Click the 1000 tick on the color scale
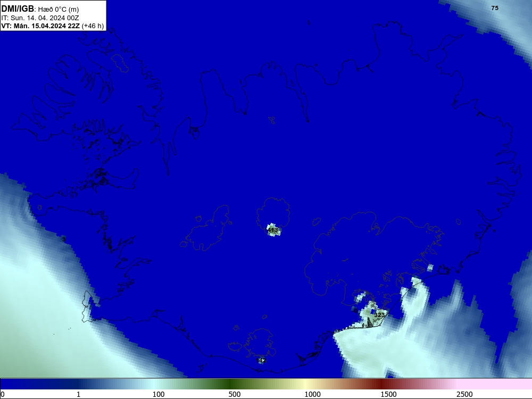The height and width of the screenshot is (399, 532). pos(312,394)
